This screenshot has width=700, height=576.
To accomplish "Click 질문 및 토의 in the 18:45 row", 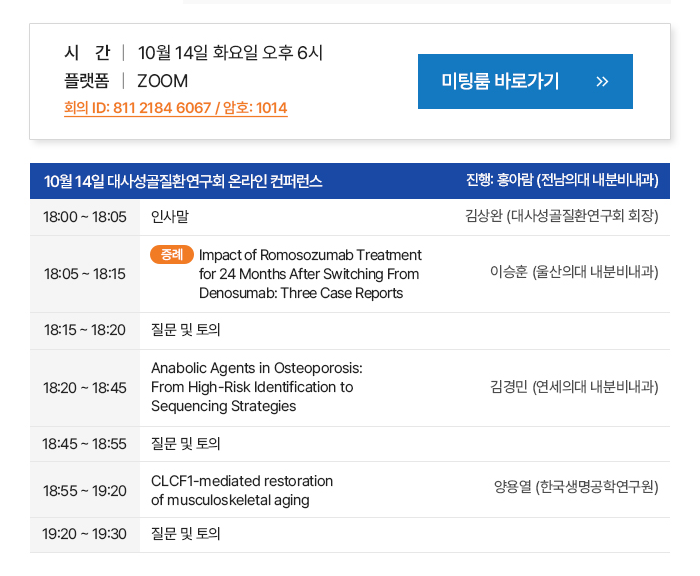I will click(186, 444).
